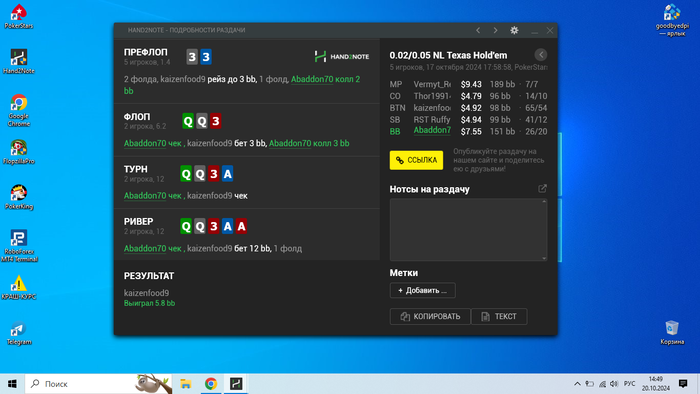Click the taskbar Поиск search box
700x394 pixels.
(99, 384)
